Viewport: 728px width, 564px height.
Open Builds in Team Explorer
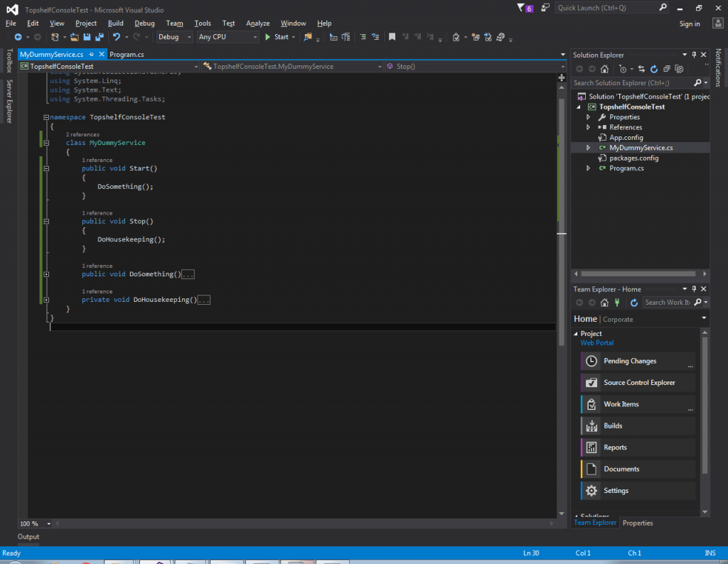(638, 425)
